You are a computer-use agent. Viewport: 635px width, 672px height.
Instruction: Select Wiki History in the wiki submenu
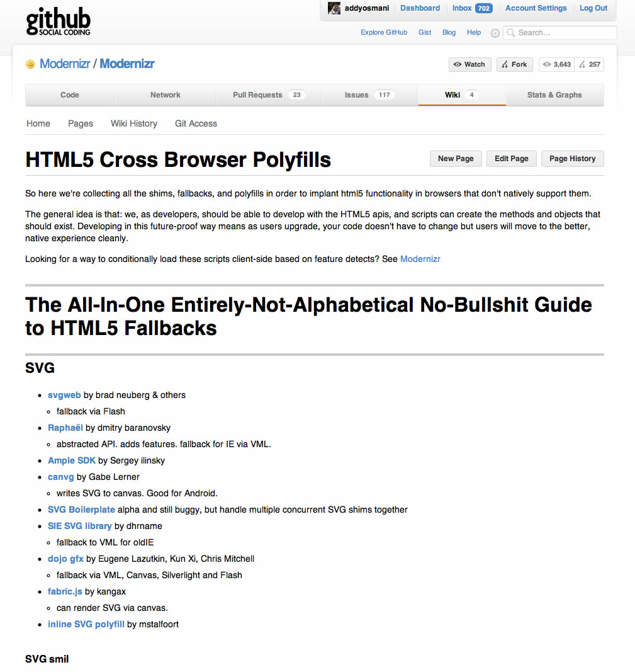coord(134,123)
